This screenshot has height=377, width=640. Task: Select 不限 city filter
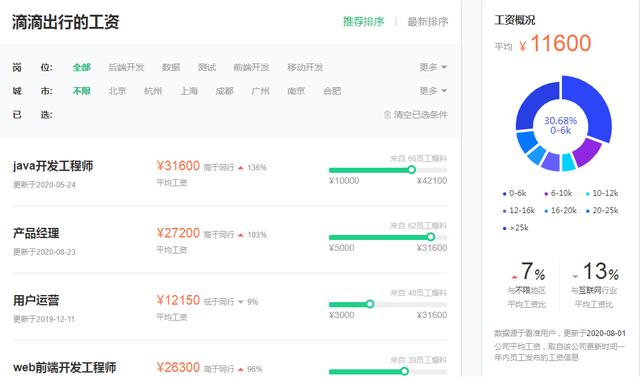(82, 91)
